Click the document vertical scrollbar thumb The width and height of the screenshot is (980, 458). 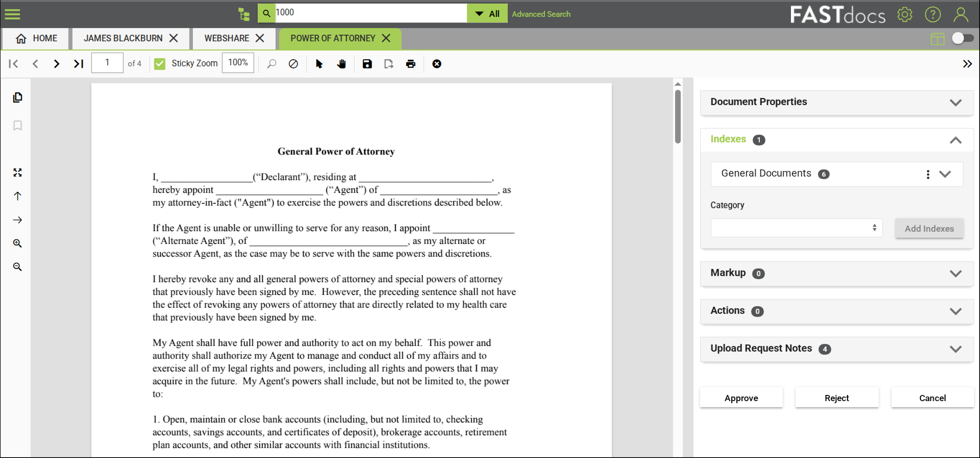click(678, 116)
